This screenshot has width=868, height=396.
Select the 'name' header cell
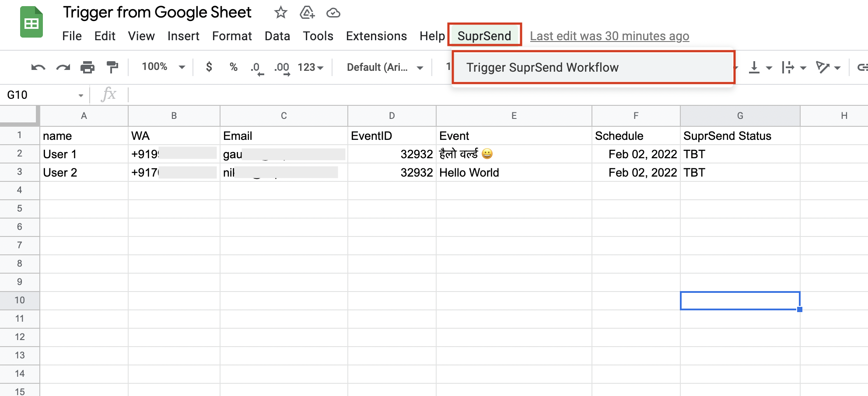84,136
